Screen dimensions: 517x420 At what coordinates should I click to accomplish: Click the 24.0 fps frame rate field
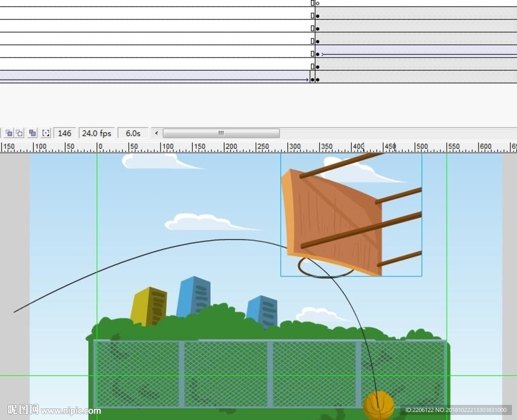(96, 133)
